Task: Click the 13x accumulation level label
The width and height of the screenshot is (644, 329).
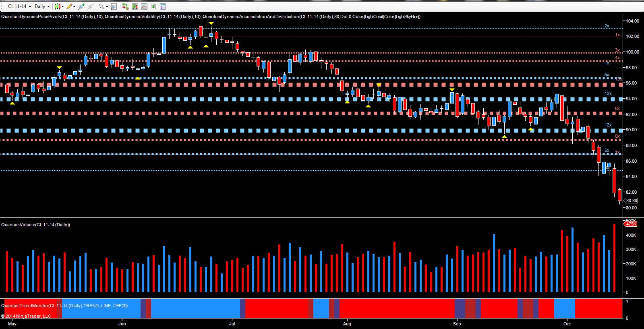Action: click(x=608, y=93)
